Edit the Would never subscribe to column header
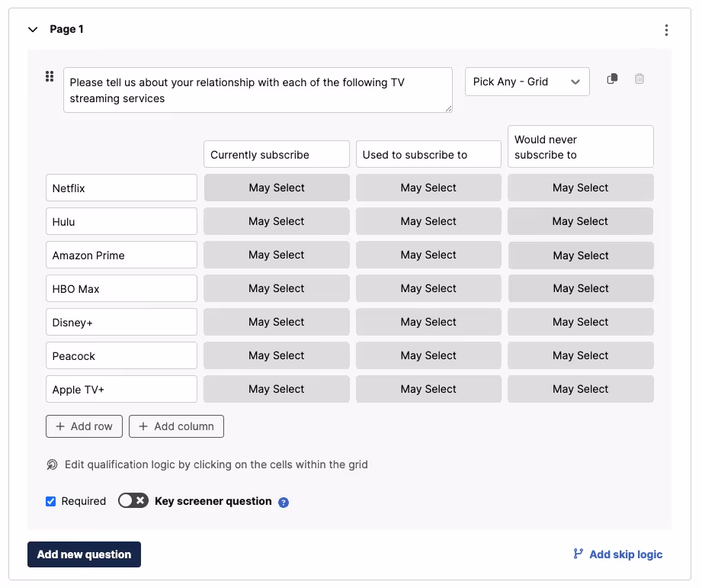Screen dimensions: 702x588 point(580,146)
